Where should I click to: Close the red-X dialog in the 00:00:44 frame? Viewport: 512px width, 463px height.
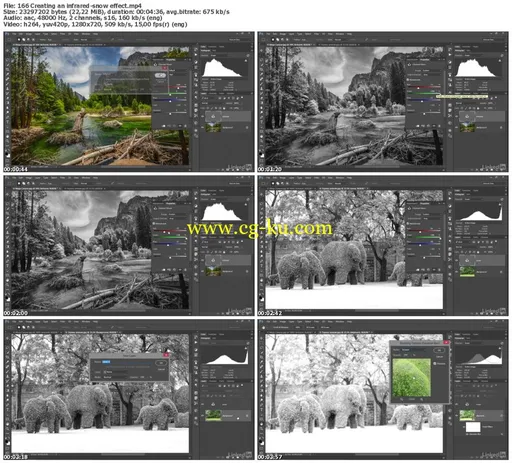[x=165, y=68]
